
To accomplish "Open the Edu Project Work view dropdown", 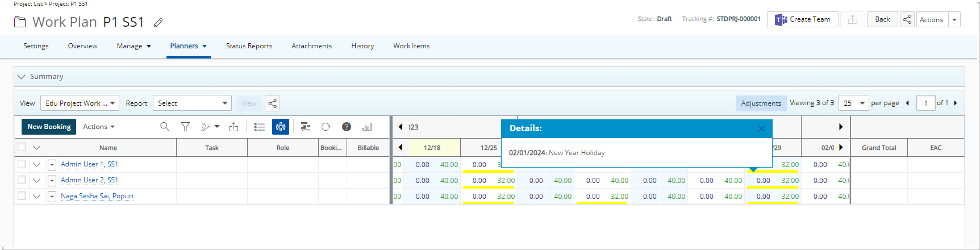I will (80, 103).
